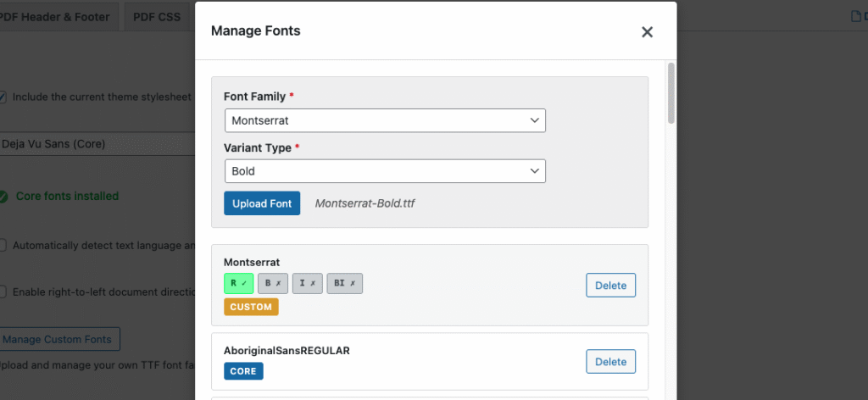The height and width of the screenshot is (400, 868).
Task: Click the Montserrat-Bold.ttf file name
Action: [x=364, y=203]
